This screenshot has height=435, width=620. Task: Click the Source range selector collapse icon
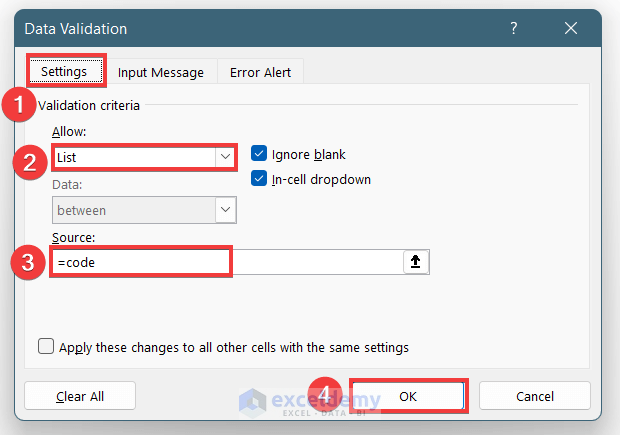coord(413,261)
